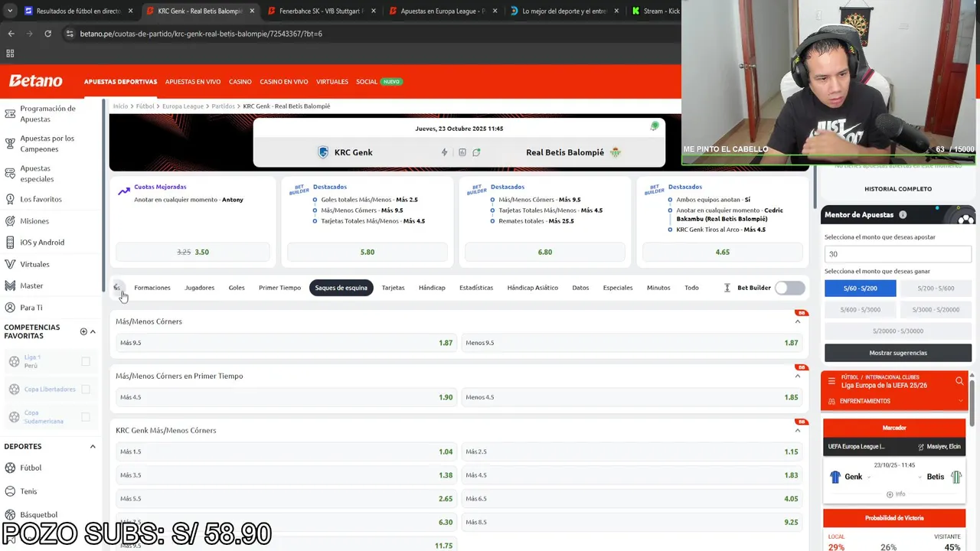Screen dimensions: 980x551
Task: Go back with browser back arrow
Action: [11, 34]
